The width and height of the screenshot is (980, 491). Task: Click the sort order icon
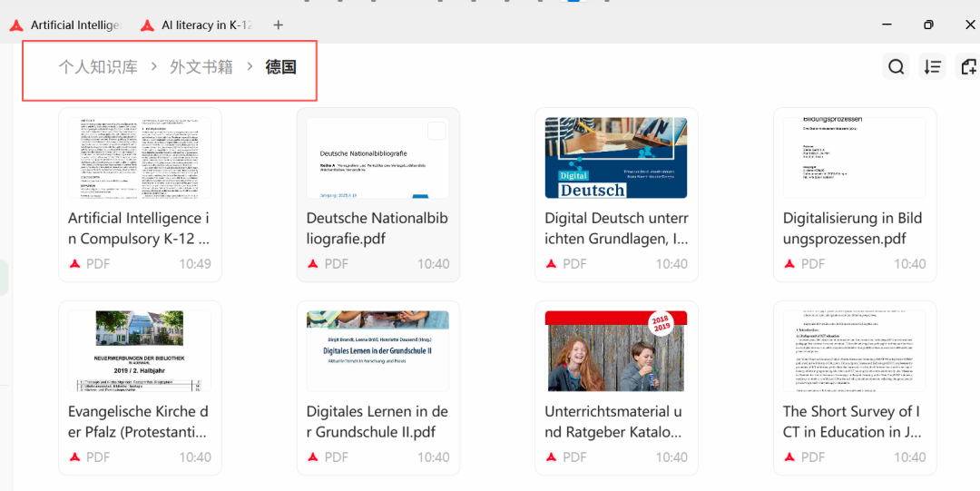tap(932, 67)
